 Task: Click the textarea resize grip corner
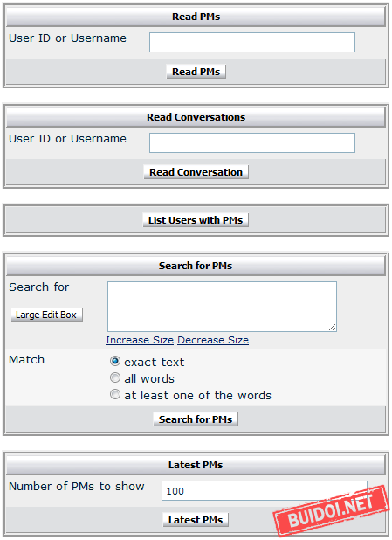tap(332, 328)
